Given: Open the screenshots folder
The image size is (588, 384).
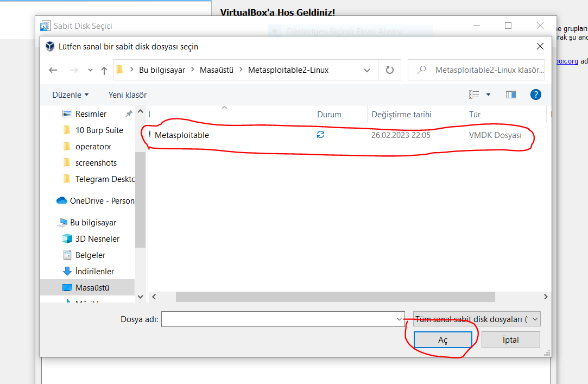Looking at the screenshot, I should pyautogui.click(x=96, y=163).
